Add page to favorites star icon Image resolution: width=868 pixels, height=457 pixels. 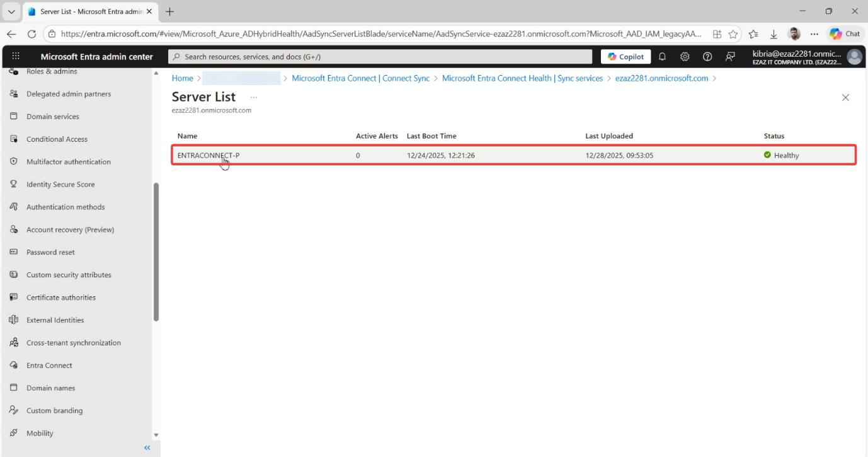click(x=733, y=34)
